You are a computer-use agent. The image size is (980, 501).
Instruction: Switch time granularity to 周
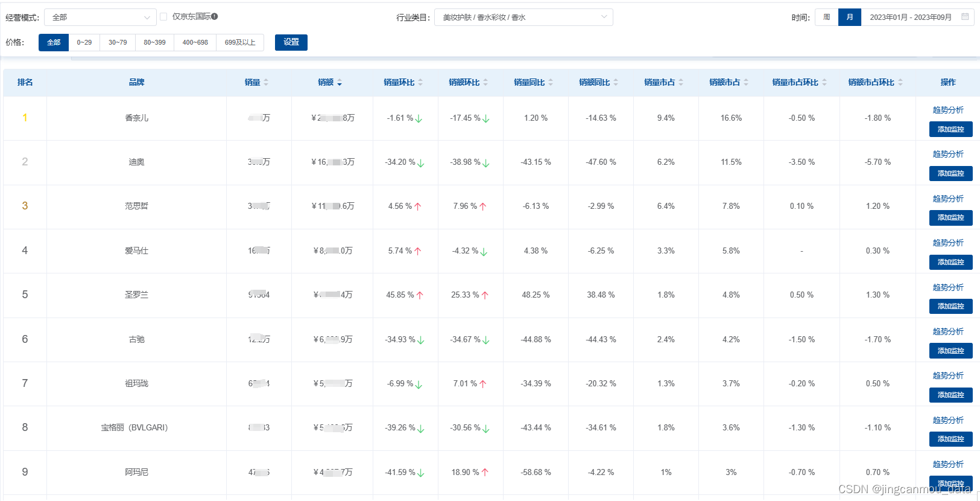tap(826, 18)
